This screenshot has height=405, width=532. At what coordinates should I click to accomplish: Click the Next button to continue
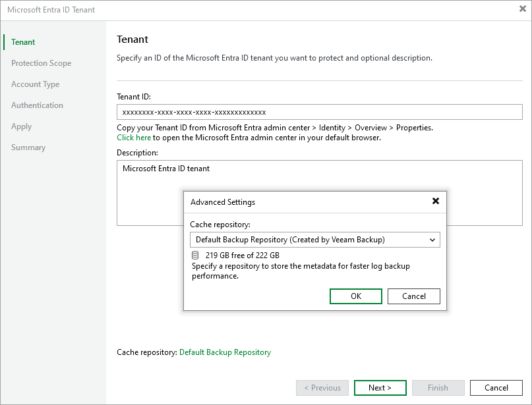380,387
